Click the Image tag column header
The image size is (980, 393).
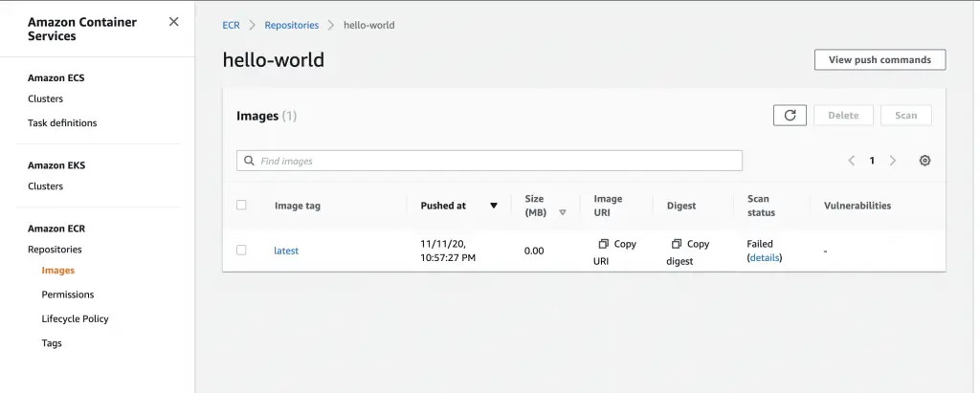(x=298, y=206)
